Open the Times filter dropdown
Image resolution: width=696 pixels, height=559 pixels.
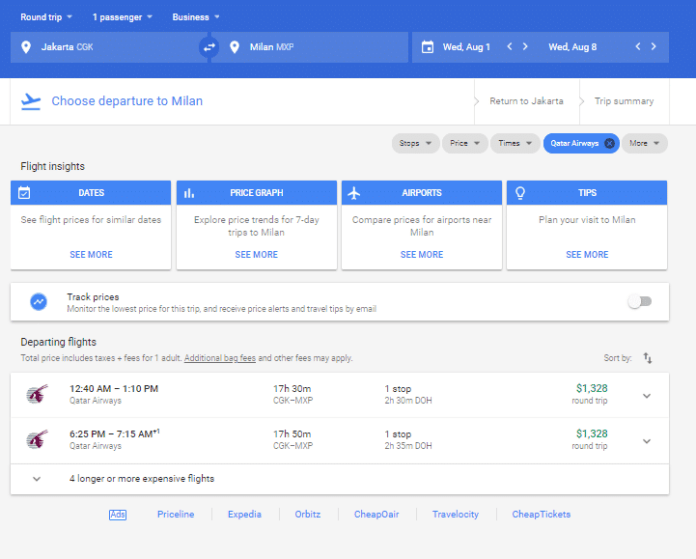(x=515, y=143)
